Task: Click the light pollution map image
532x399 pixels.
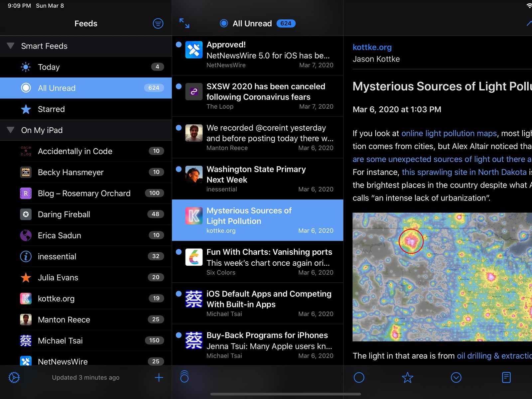Action: pos(442,277)
